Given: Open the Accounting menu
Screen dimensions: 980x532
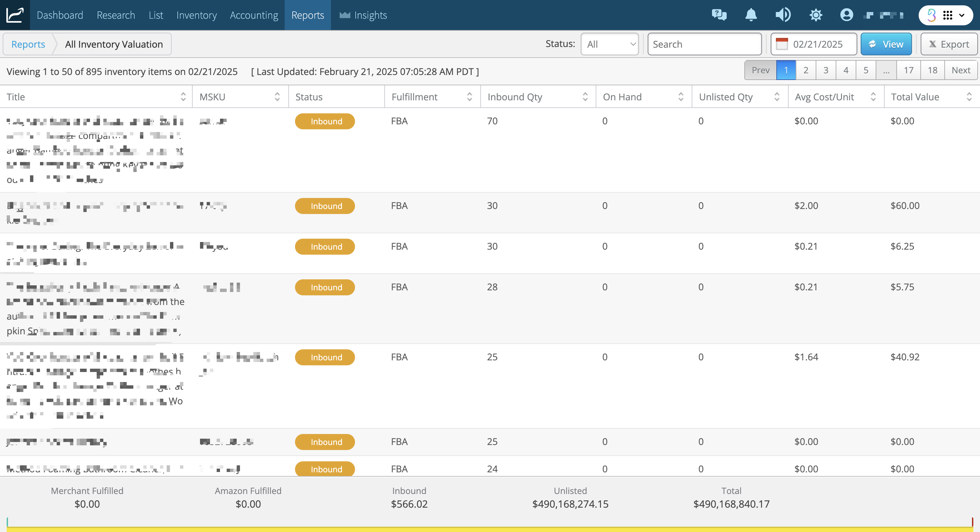Looking at the screenshot, I should (x=254, y=15).
